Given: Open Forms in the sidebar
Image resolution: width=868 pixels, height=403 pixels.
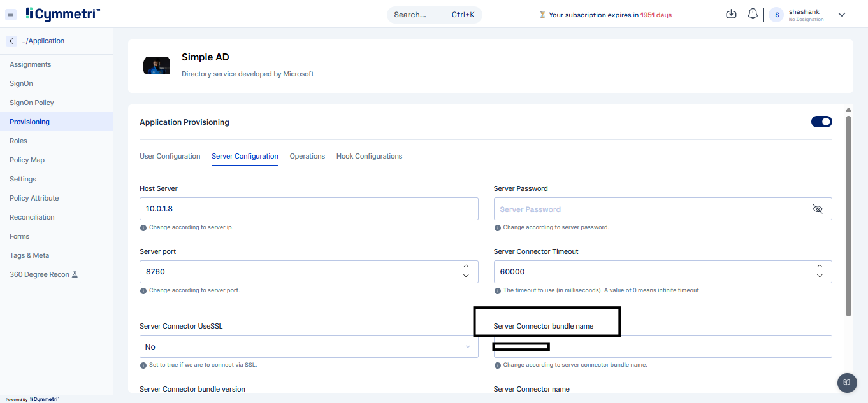Looking at the screenshot, I should click(56, 236).
